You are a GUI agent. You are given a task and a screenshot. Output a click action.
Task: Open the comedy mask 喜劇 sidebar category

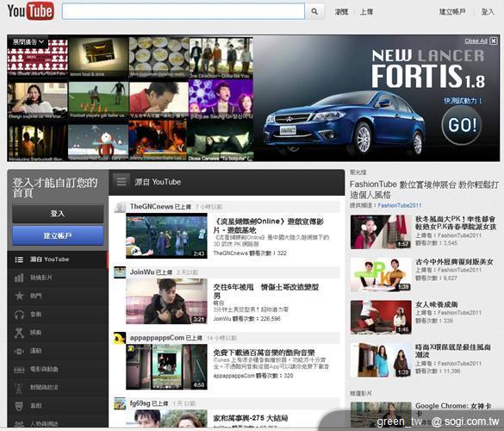pos(19,406)
